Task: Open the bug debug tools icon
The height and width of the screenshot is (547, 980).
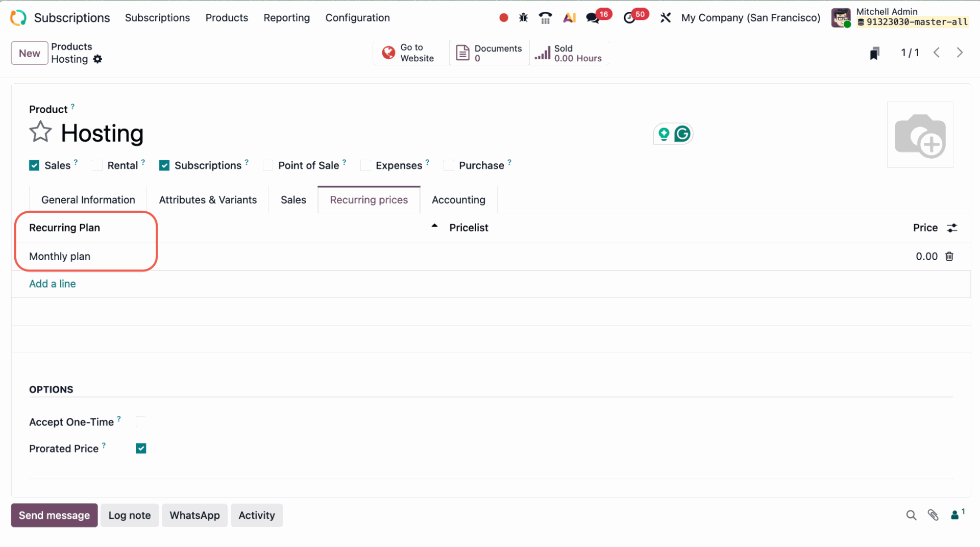Action: tap(523, 18)
